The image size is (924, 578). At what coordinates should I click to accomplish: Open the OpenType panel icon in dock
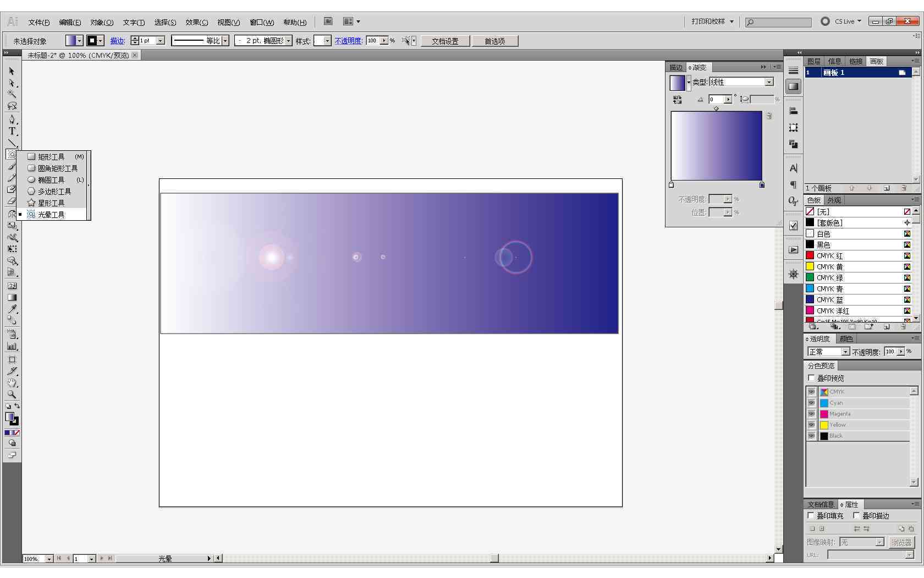(793, 201)
